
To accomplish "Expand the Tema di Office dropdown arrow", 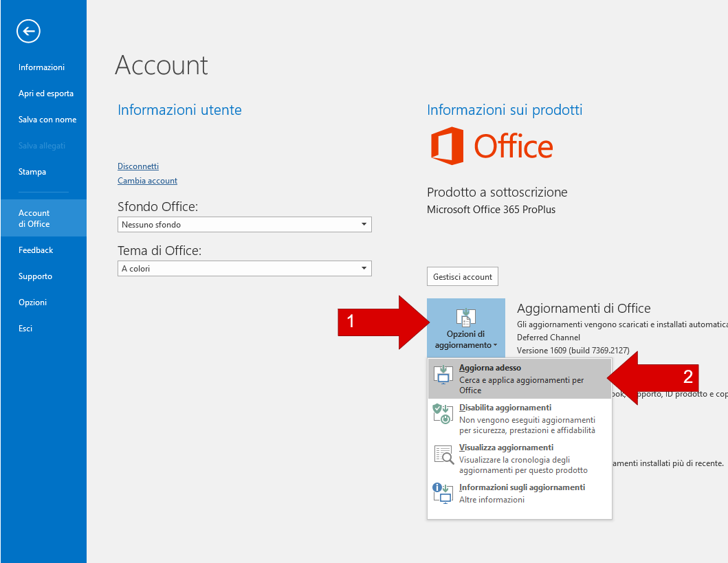I will [364, 268].
